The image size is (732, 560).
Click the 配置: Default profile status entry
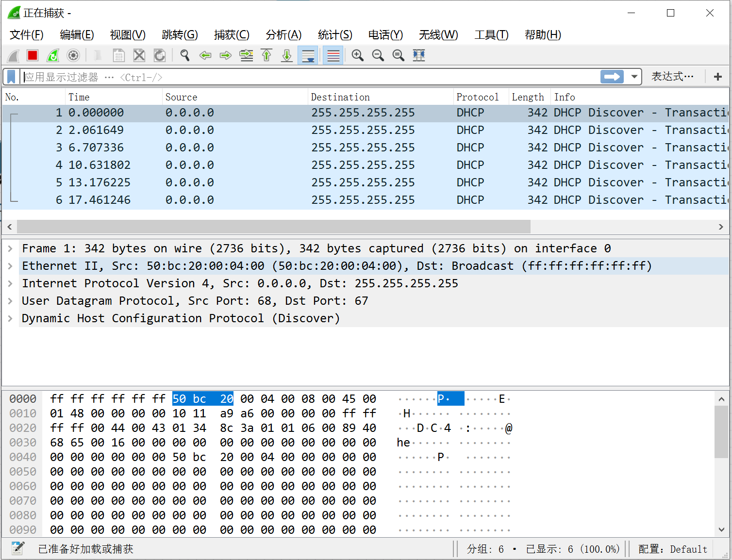672,549
